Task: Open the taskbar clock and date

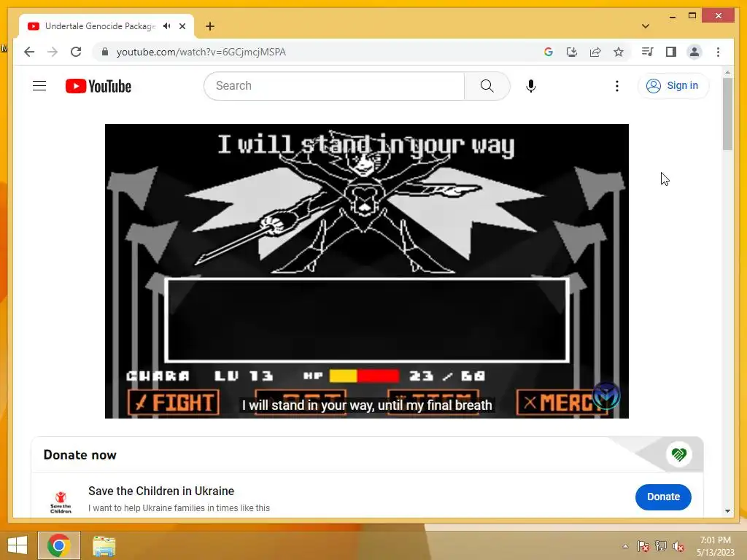Action: (716, 546)
